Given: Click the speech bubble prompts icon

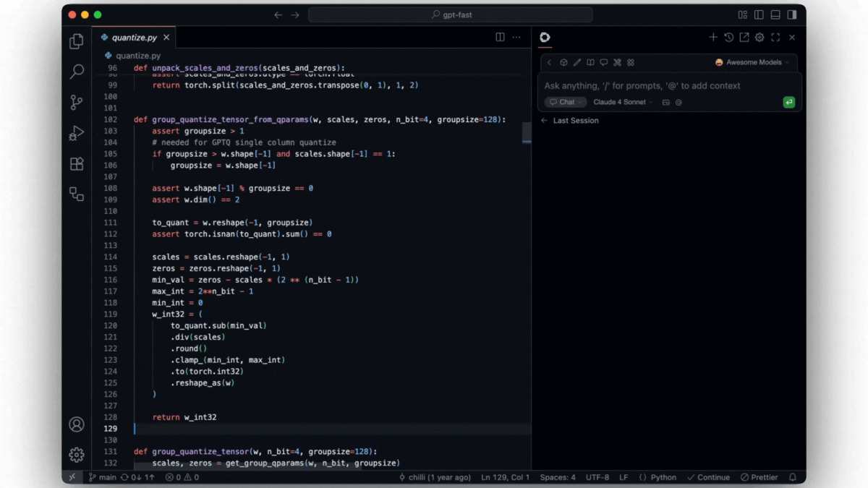Looking at the screenshot, I should click(604, 62).
